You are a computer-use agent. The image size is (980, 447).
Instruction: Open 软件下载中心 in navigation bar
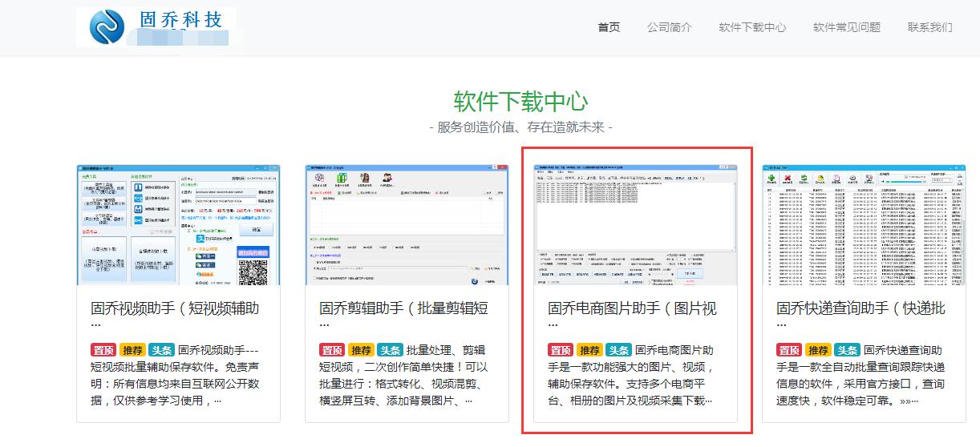[752, 27]
